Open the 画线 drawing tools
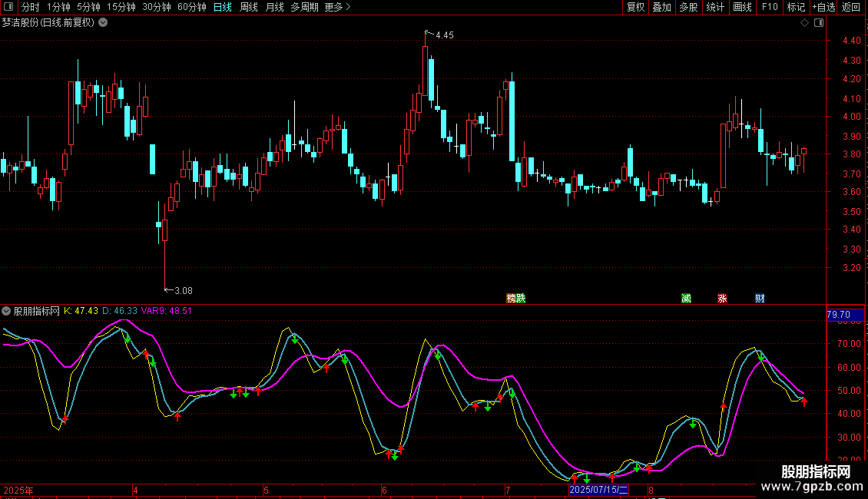This screenshot has width=868, height=499. tap(742, 7)
